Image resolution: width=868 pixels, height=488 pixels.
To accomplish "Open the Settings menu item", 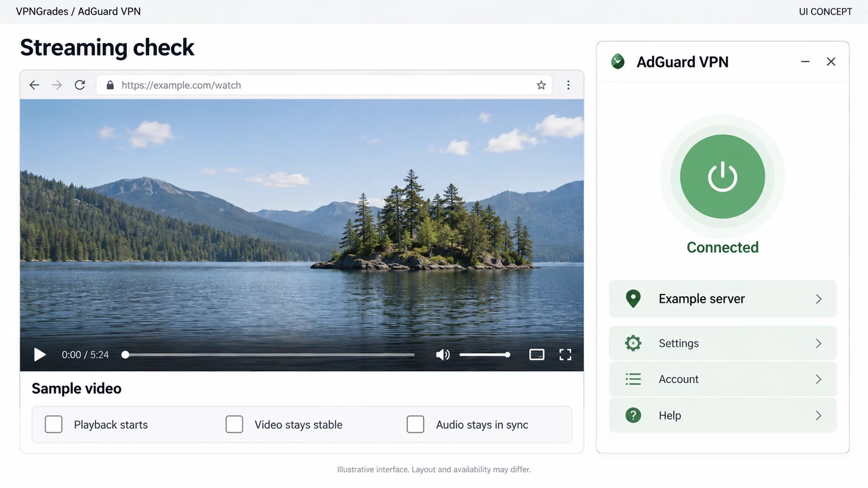I will tap(723, 343).
